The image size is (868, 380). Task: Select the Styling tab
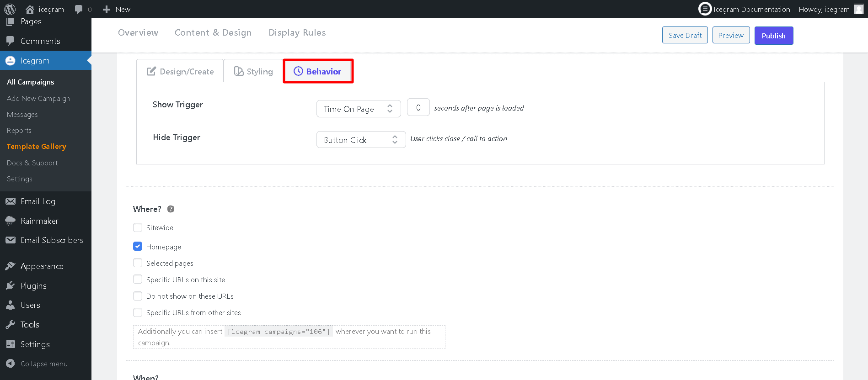pyautogui.click(x=253, y=71)
